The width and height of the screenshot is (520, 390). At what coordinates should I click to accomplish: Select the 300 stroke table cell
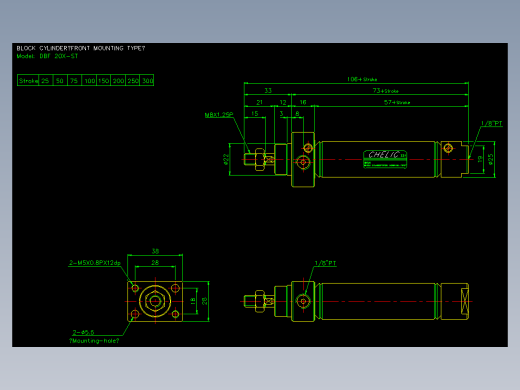pos(147,80)
